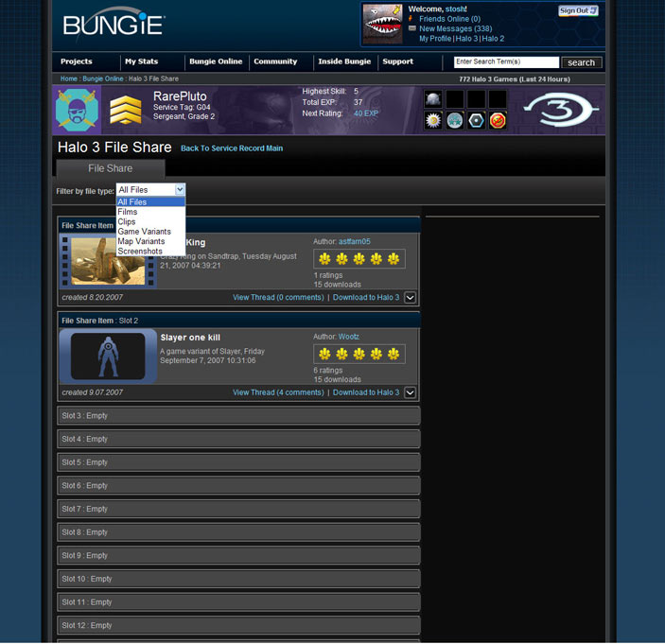Image resolution: width=665 pixels, height=644 pixels.
Task: Open the film thumbnail of Sandtrap item
Action: [x=108, y=261]
